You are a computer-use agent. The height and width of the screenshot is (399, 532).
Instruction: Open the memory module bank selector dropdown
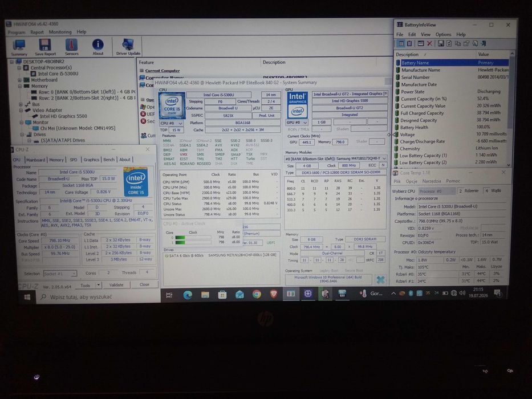click(335, 158)
